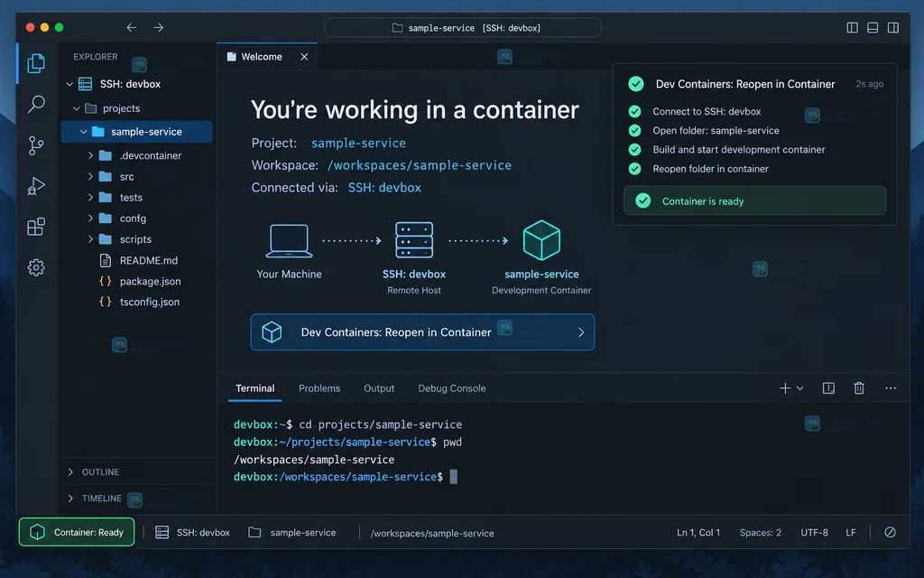This screenshot has width=924, height=578.
Task: Click the server SSH: devbox diagram icon
Action: coord(414,240)
